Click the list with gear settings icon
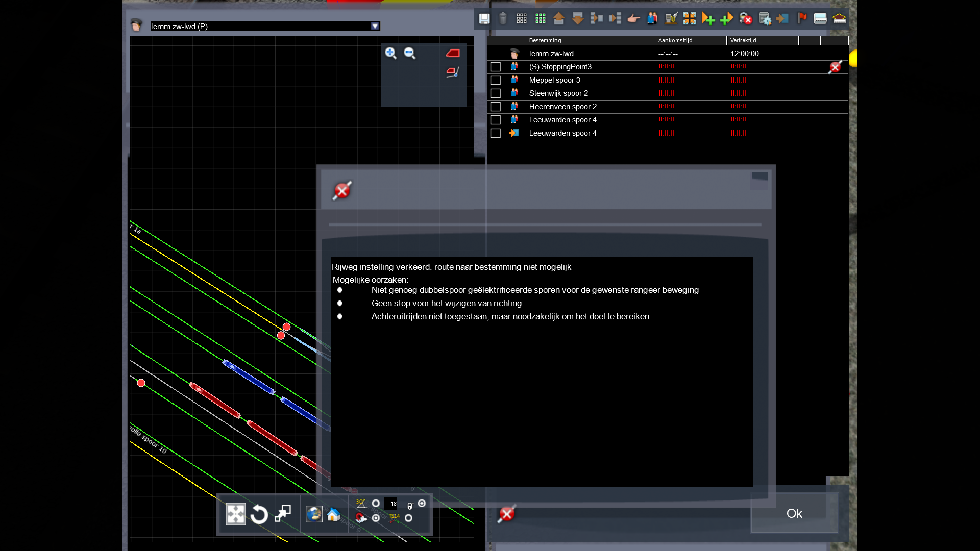 (x=765, y=19)
